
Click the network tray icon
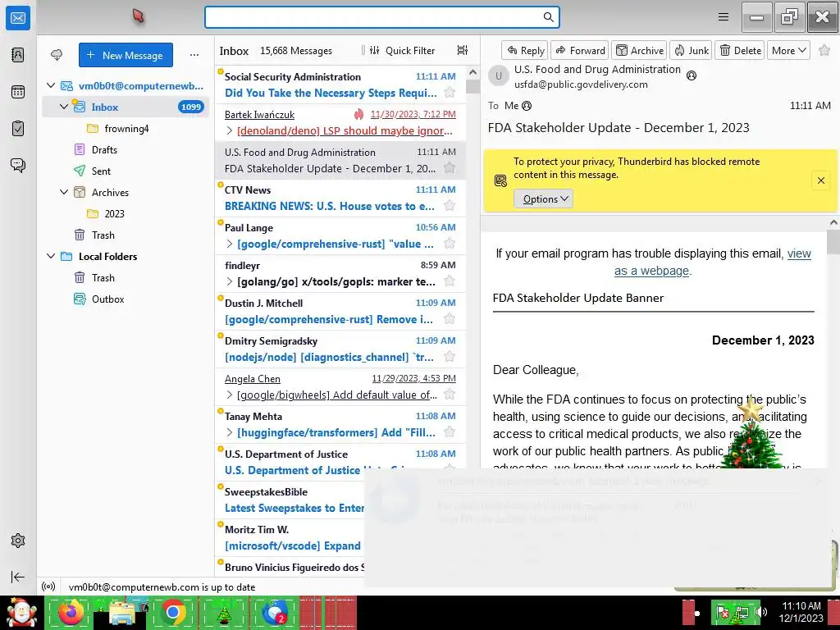coord(742,612)
